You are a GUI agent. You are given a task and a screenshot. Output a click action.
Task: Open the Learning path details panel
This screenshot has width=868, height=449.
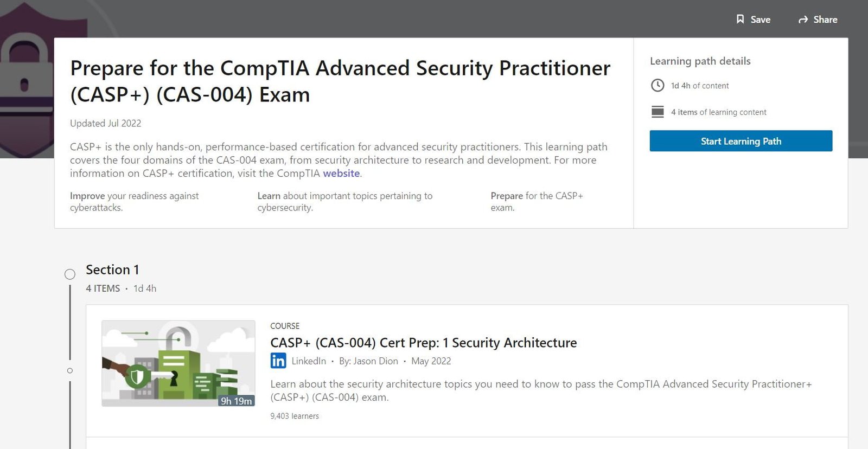pyautogui.click(x=700, y=61)
